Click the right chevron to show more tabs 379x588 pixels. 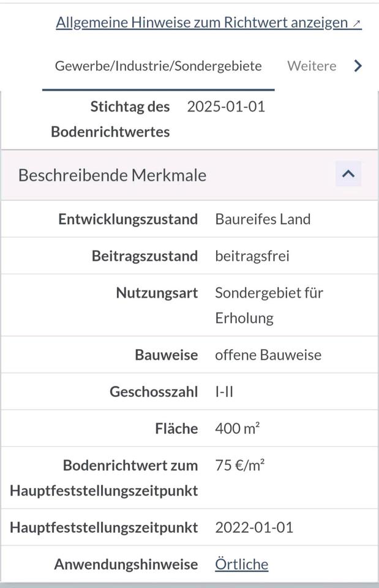pos(358,66)
